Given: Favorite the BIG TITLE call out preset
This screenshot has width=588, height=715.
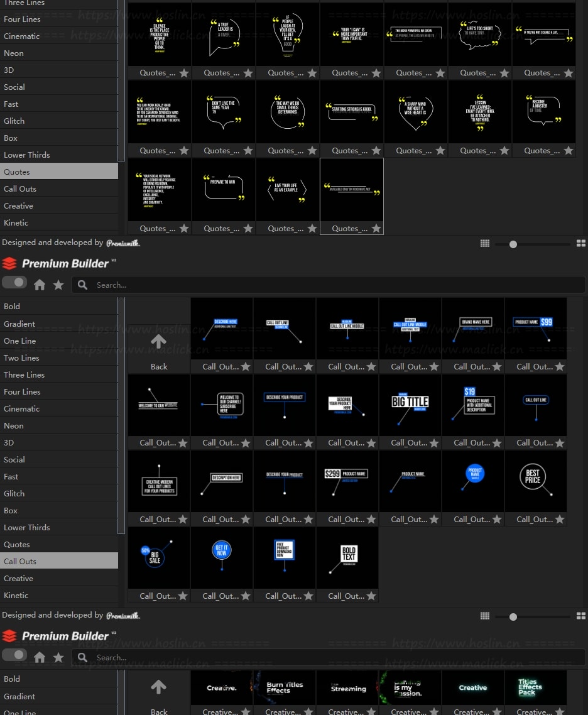Looking at the screenshot, I should pos(434,443).
